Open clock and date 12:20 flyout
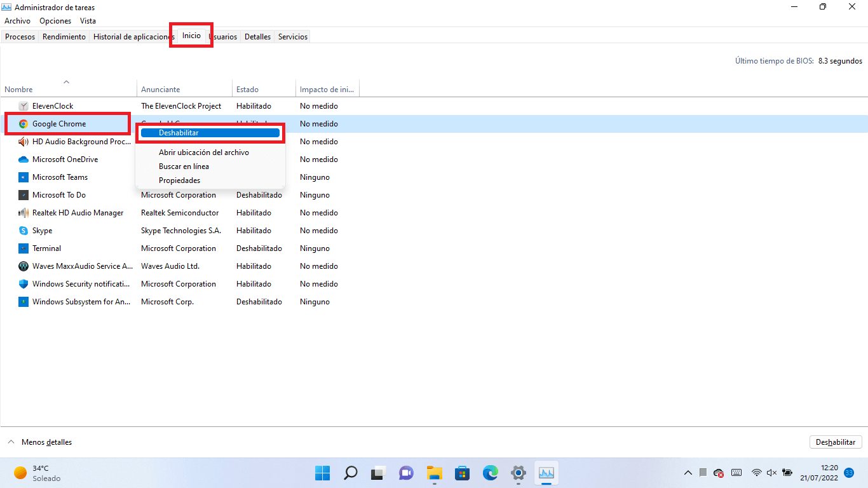Screen dimensions: 868x488 point(820,473)
